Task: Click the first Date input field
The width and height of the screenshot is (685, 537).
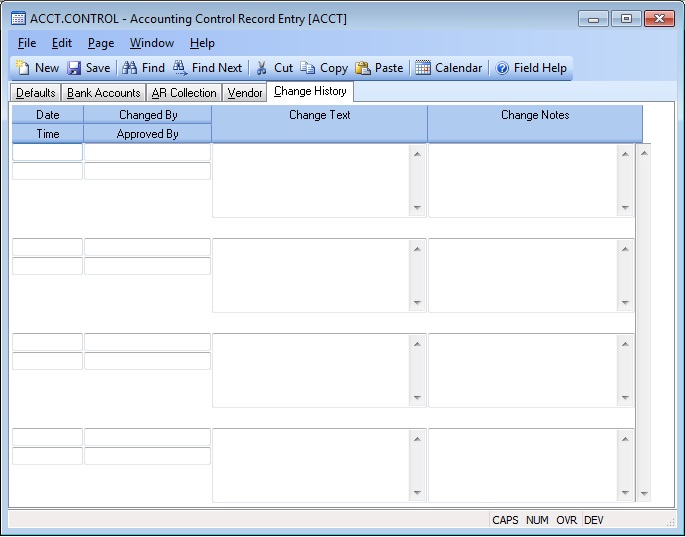Action: [x=47, y=152]
